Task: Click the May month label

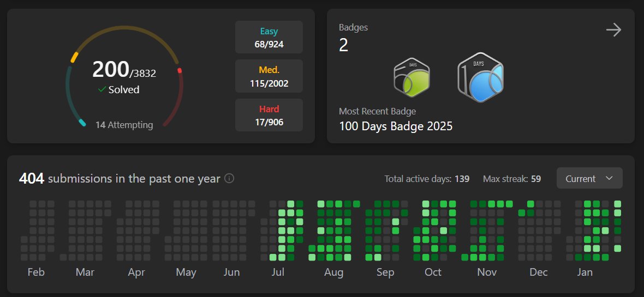Action: pyautogui.click(x=186, y=272)
